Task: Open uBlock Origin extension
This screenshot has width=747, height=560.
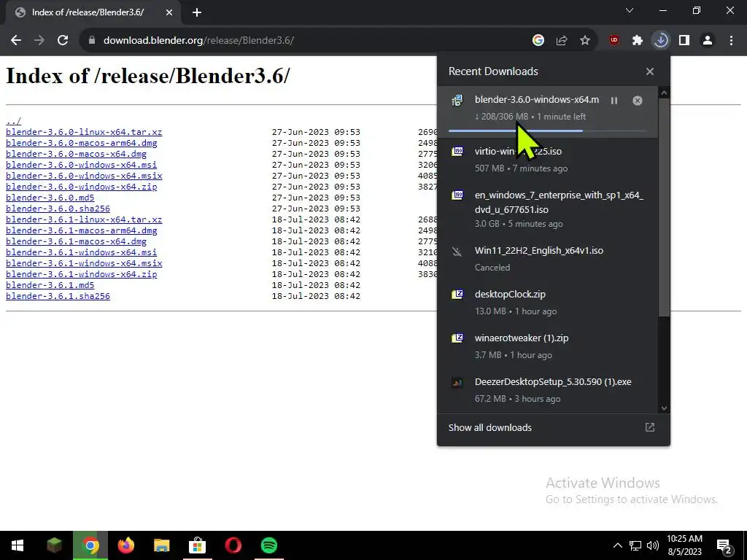Action: pyautogui.click(x=614, y=41)
